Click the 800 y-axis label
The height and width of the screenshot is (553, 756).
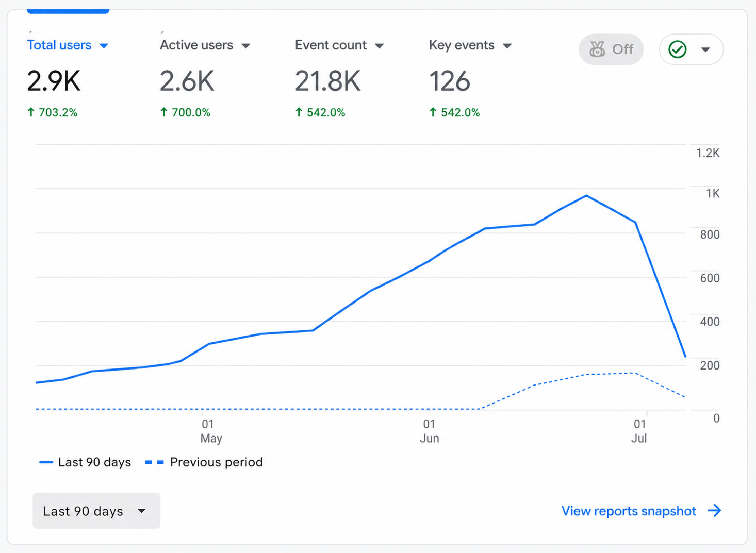click(x=710, y=234)
